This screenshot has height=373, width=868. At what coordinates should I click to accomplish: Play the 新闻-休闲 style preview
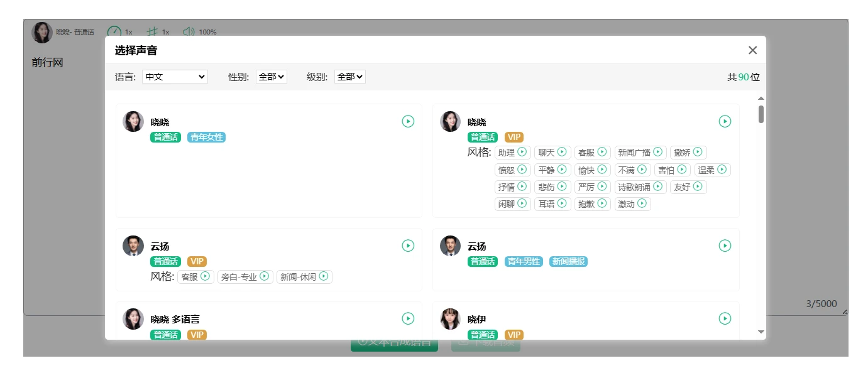[324, 276]
